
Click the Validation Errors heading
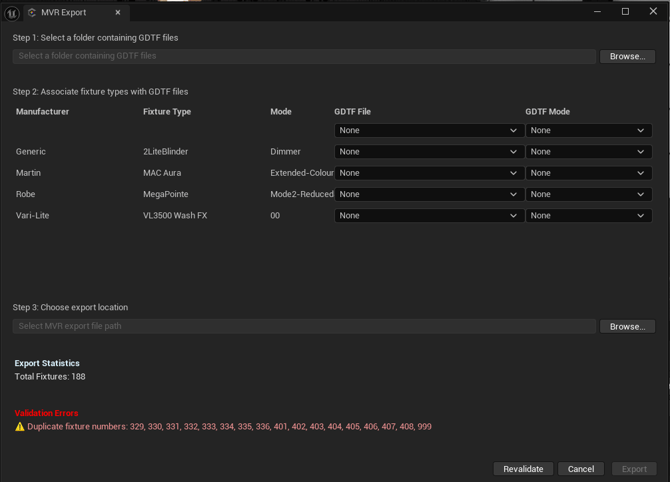[47, 413]
